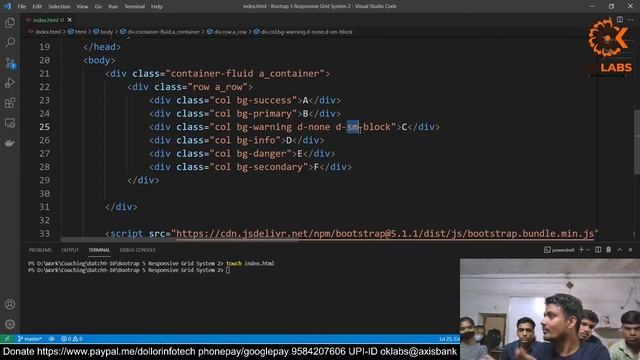Open errors and warnings status indicator
This screenshot has height=360, width=640.
point(72,339)
